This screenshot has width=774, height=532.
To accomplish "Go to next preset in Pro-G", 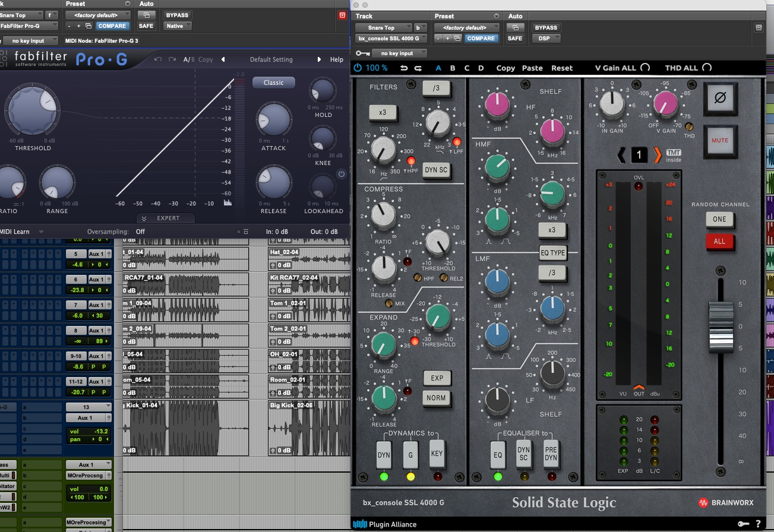I will click(x=319, y=59).
